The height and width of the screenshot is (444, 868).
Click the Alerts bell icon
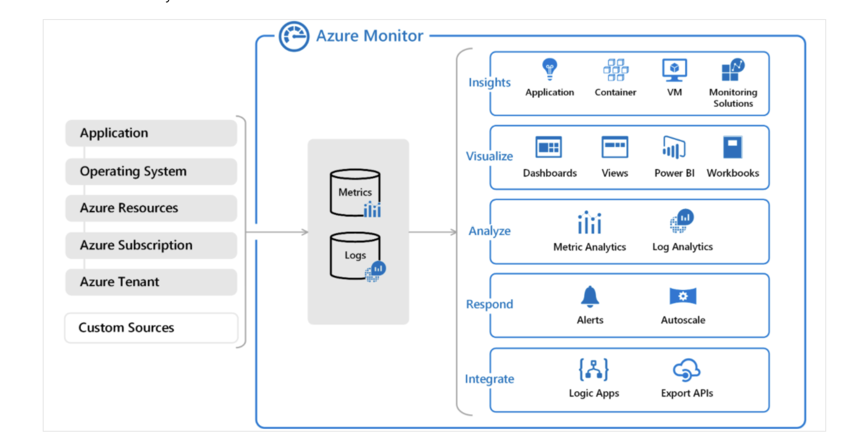point(590,297)
